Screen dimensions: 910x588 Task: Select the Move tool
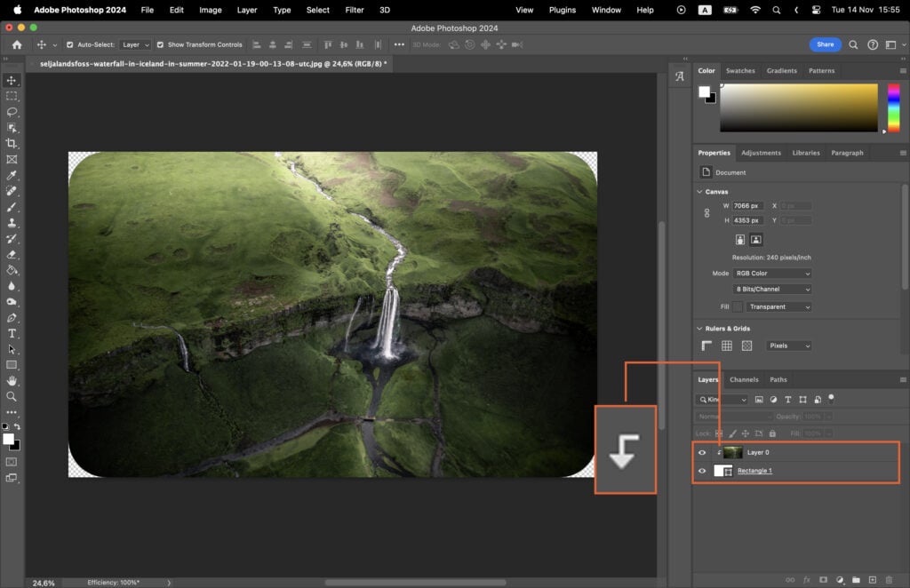[x=12, y=80]
